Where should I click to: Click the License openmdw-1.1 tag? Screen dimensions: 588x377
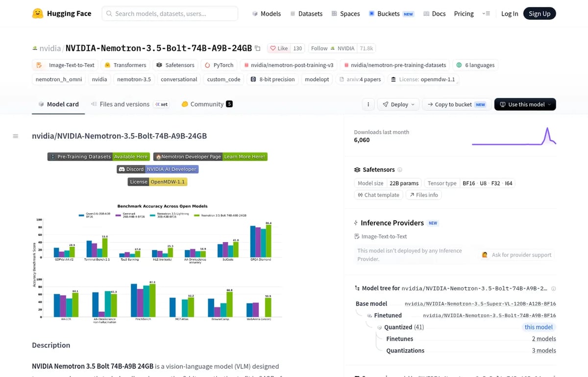[423, 79]
